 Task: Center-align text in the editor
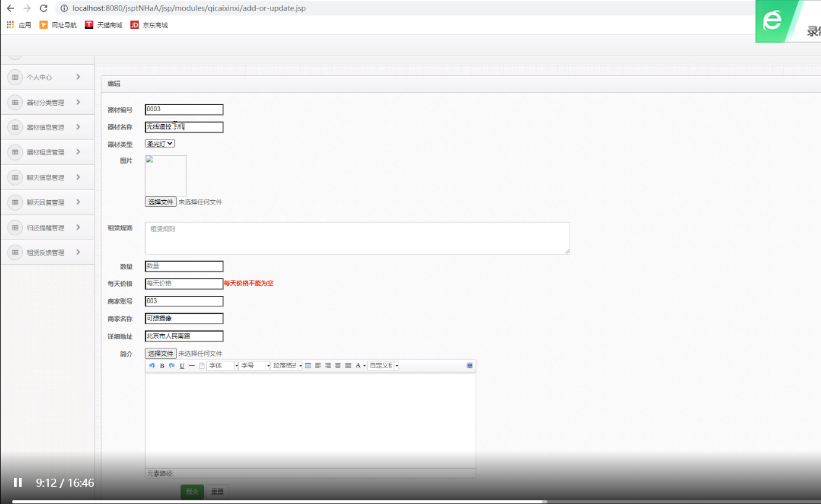pos(338,366)
